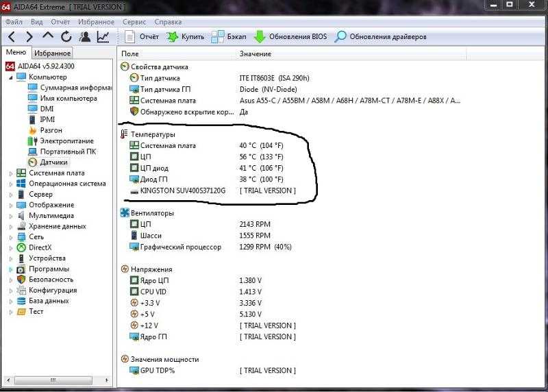Click the Датчики sensor icon in tree
Screen dimensions: 548x392
coord(32,162)
